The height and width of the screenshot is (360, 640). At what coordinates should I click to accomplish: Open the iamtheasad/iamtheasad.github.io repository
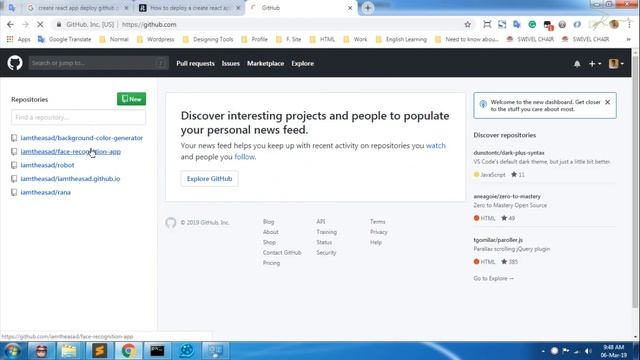70,178
